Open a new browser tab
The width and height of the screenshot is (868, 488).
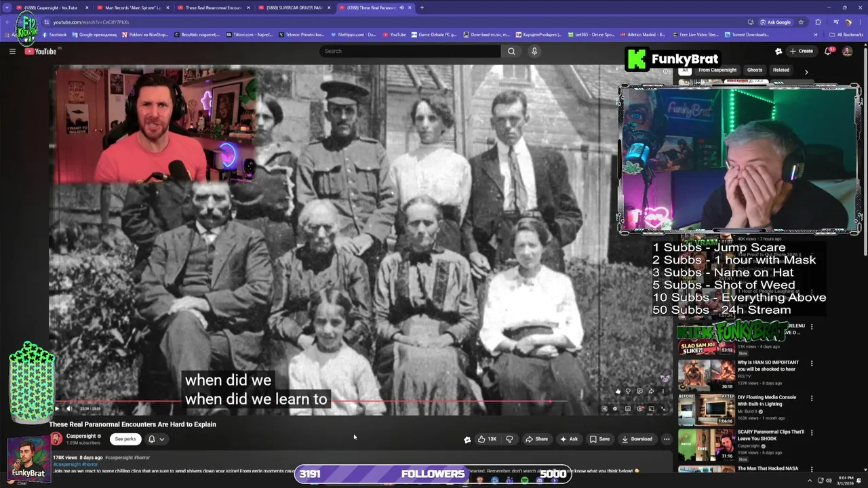422,7
